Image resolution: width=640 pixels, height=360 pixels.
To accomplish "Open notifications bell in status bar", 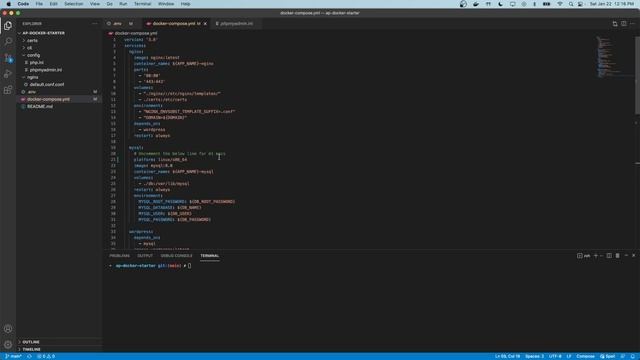I will pos(633,356).
